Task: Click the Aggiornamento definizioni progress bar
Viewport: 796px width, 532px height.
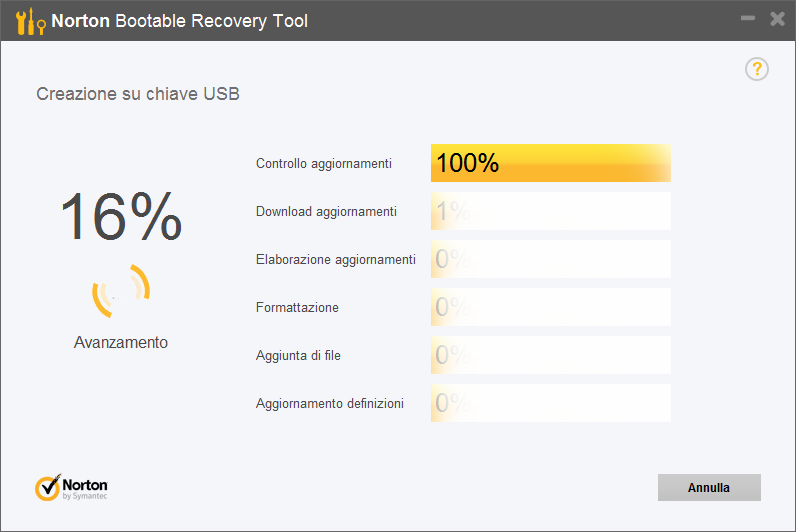Action: [x=550, y=403]
